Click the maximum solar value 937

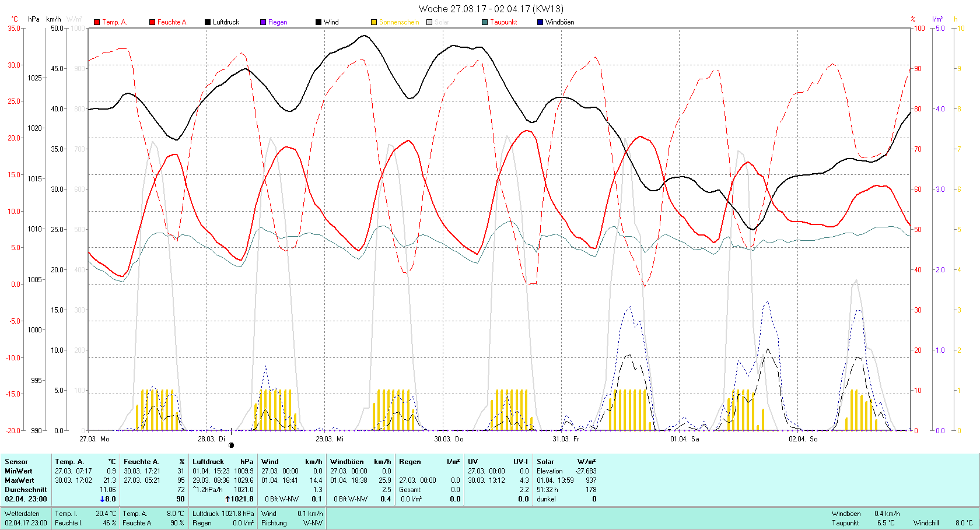[x=591, y=480]
